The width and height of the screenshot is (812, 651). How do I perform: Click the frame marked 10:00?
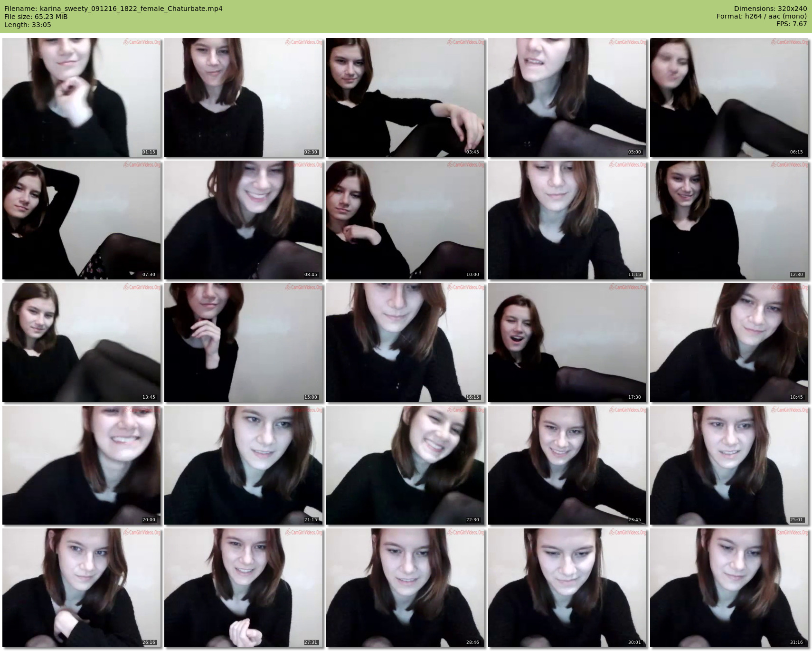[405, 220]
